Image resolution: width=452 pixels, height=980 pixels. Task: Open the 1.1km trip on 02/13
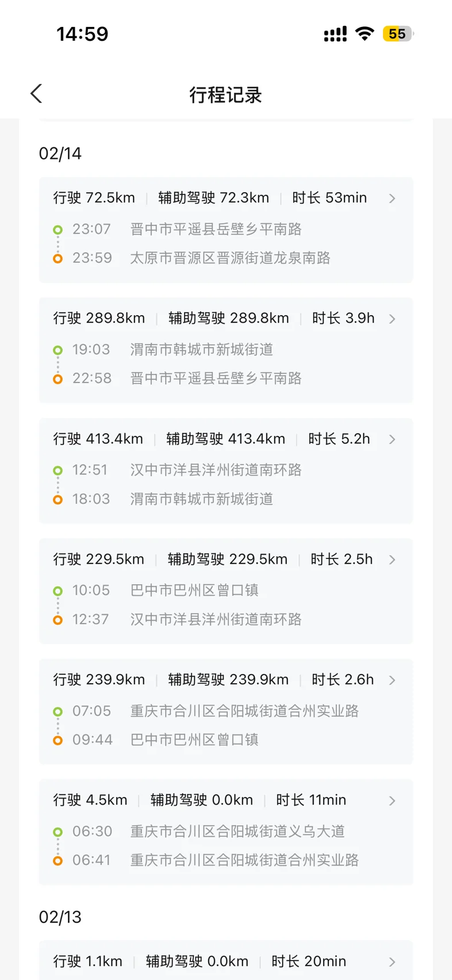392,962
